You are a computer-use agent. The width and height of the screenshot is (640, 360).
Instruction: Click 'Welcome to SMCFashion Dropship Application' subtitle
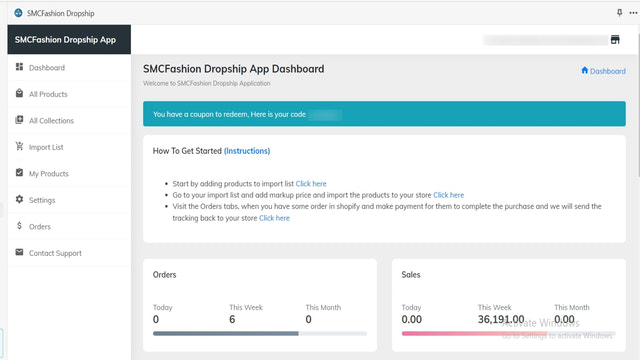[207, 83]
